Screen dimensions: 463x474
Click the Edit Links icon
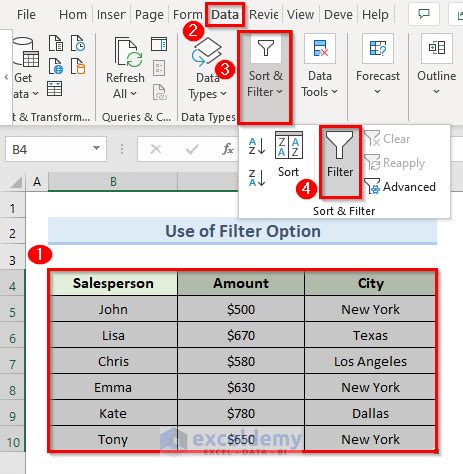159,92
